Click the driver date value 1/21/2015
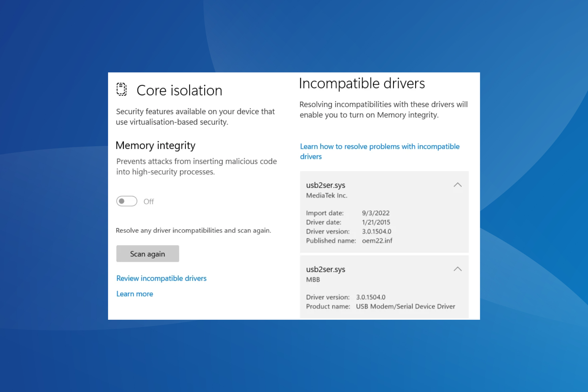The height and width of the screenshot is (392, 588). click(376, 222)
